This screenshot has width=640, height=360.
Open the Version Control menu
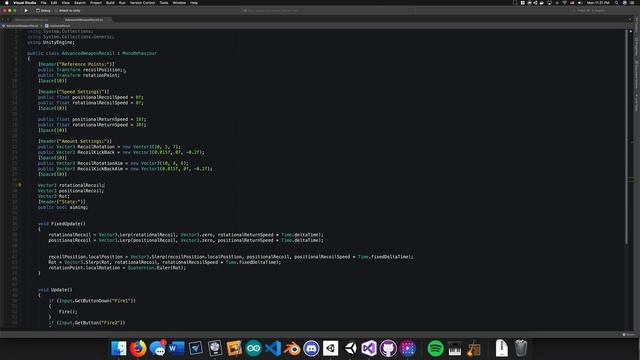pyautogui.click(x=142, y=2)
